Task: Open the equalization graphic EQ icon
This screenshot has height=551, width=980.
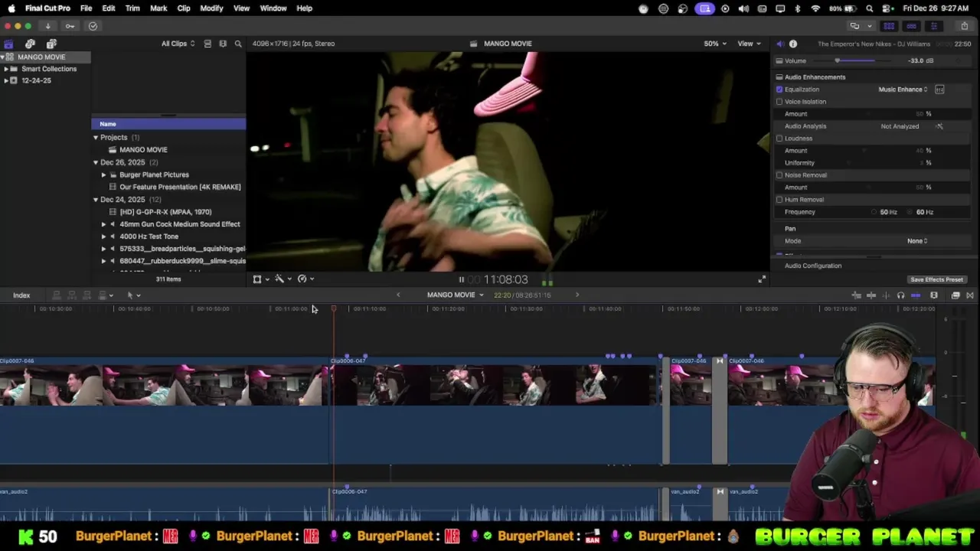Action: coord(939,90)
